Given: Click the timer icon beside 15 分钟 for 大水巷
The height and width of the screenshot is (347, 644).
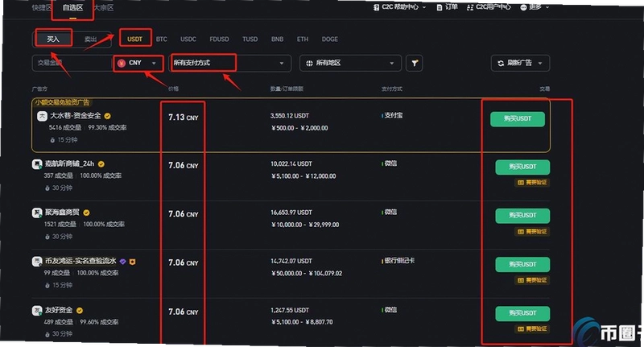Looking at the screenshot, I should (x=52, y=140).
